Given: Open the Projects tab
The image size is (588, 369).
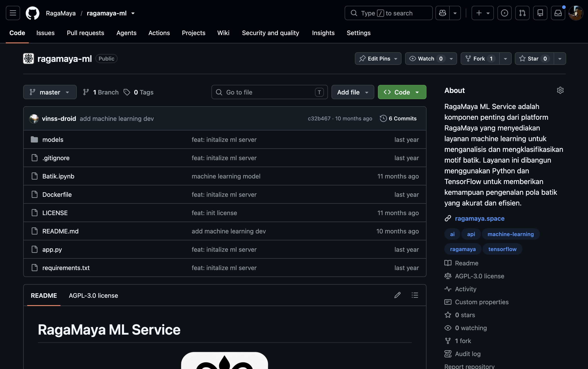Looking at the screenshot, I should click(193, 33).
